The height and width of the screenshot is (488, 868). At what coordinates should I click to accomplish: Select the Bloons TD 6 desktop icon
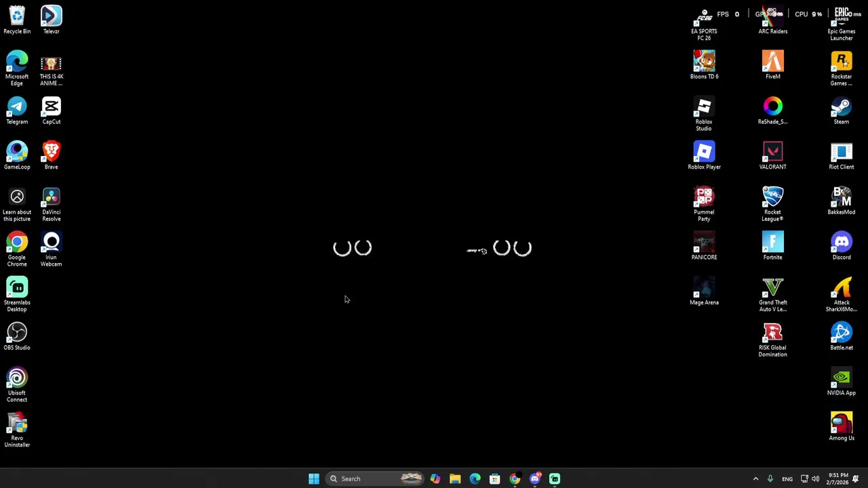704,64
